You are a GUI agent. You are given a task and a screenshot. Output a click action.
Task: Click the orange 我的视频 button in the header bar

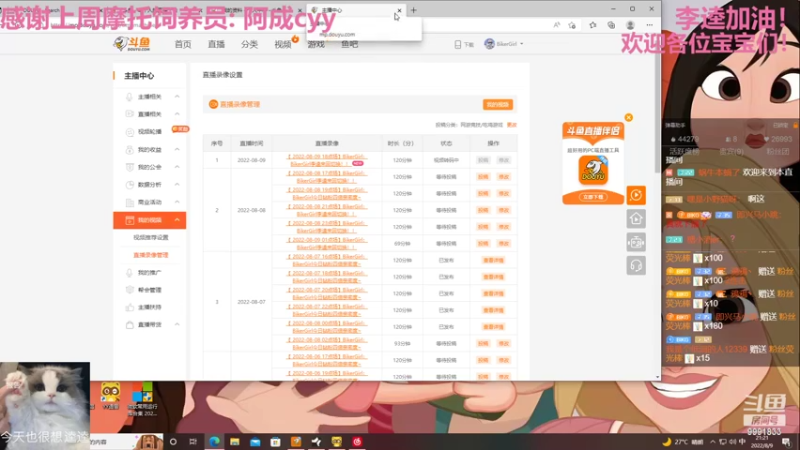point(497,105)
